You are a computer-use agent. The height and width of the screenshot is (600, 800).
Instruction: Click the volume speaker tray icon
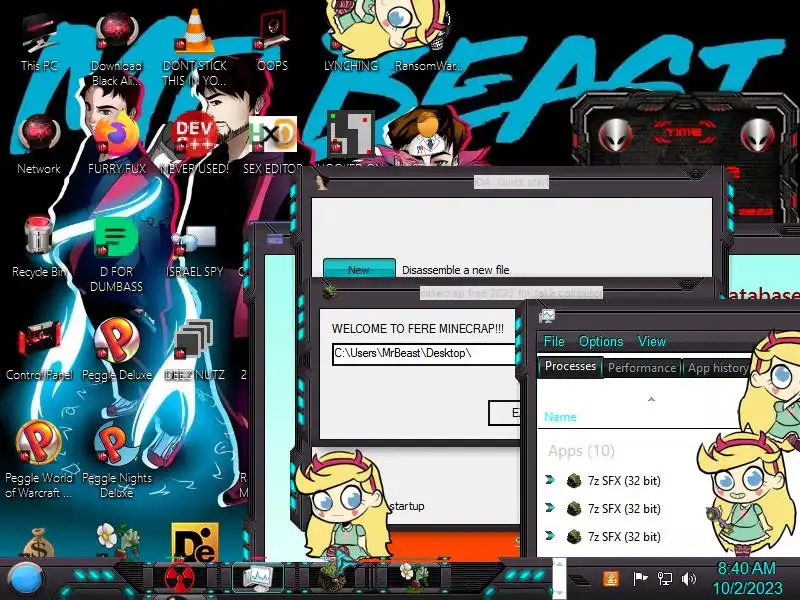coord(689,579)
